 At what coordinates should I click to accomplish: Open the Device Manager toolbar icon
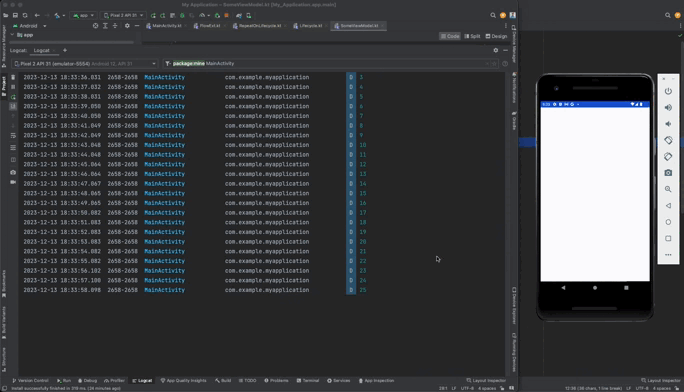249,15
